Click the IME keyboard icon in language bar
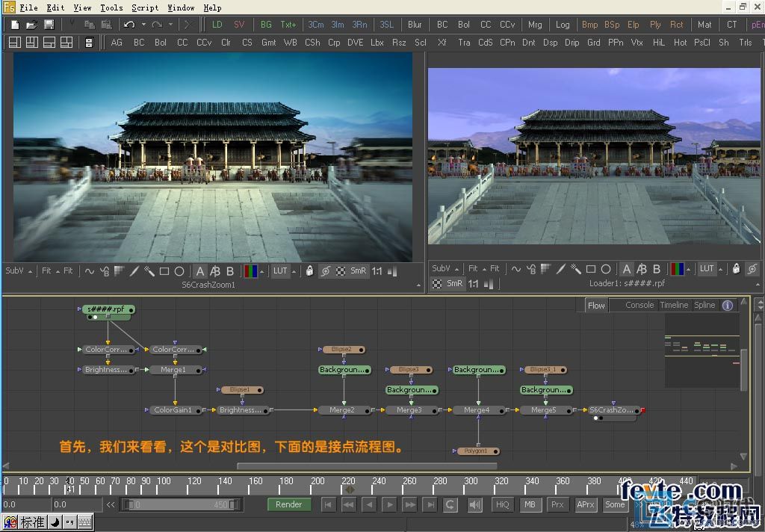The height and width of the screenshot is (532, 765). (84, 522)
